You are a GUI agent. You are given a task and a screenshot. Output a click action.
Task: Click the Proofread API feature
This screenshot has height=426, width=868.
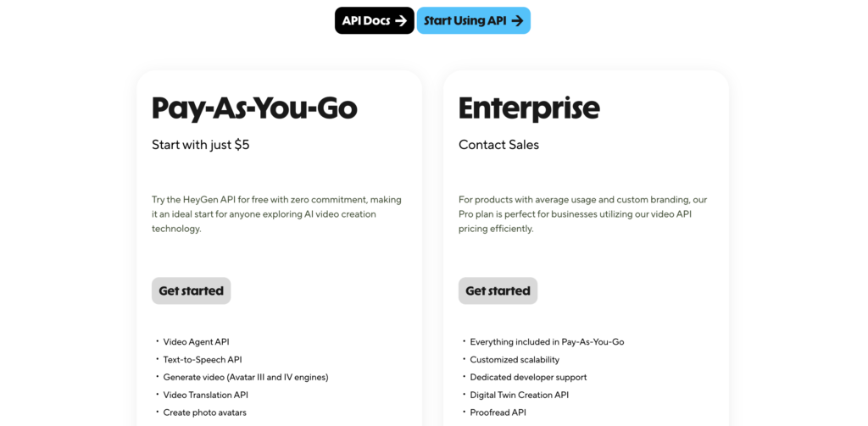tap(498, 412)
